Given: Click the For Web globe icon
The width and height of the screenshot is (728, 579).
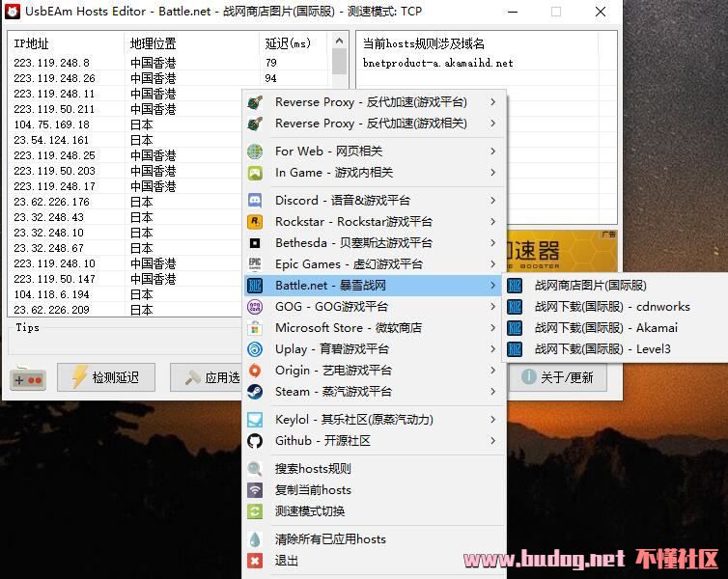Looking at the screenshot, I should (255, 152).
